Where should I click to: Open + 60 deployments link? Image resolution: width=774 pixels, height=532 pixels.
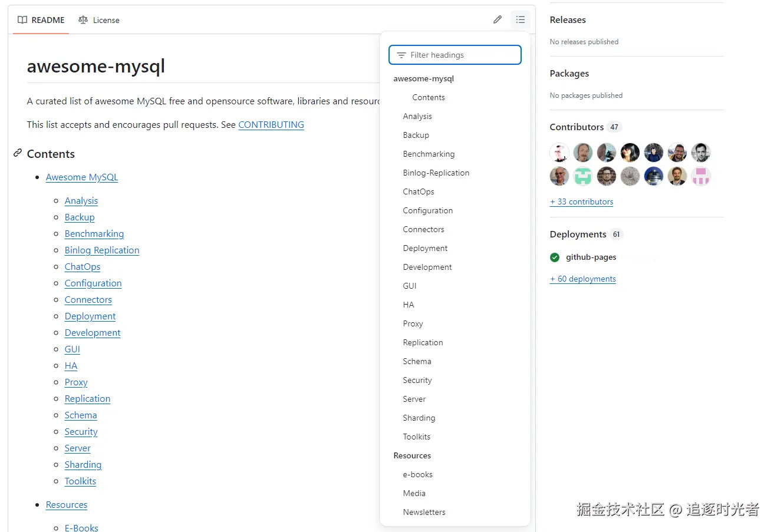[x=583, y=279]
